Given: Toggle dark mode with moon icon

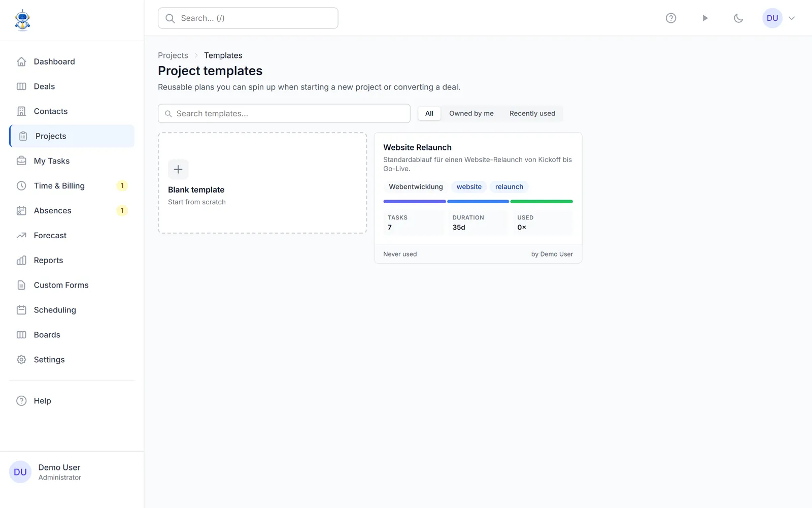Looking at the screenshot, I should click(738, 18).
